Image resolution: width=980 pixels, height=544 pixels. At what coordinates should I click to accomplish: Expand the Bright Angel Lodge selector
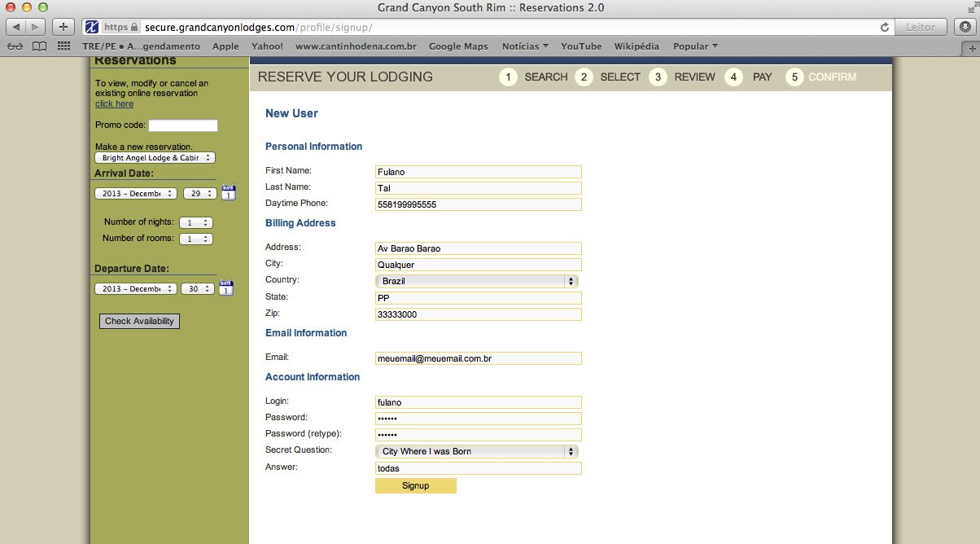(x=155, y=158)
